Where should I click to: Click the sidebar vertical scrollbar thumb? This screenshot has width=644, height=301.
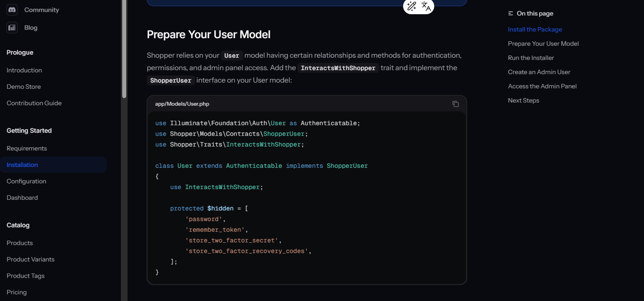[124, 49]
